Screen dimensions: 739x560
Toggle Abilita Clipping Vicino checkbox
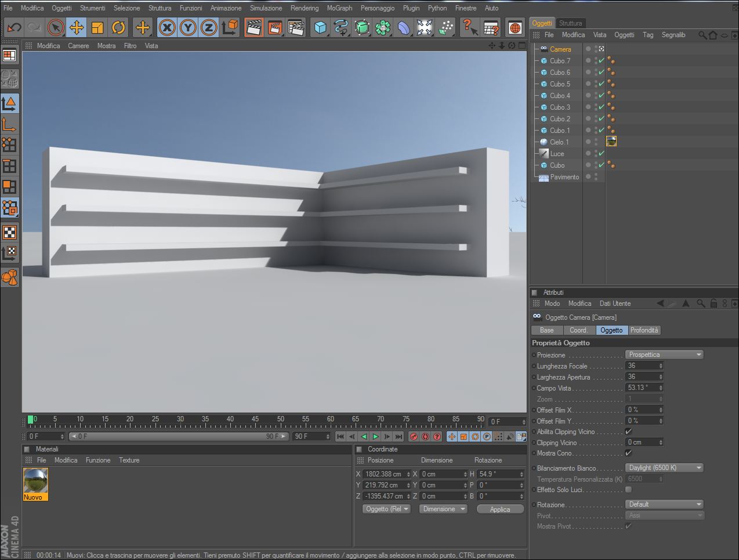click(628, 432)
